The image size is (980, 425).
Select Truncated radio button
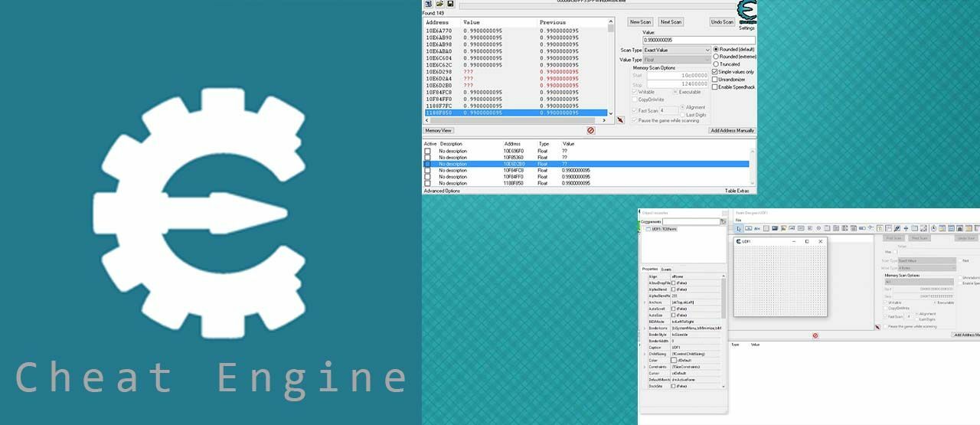(x=717, y=64)
